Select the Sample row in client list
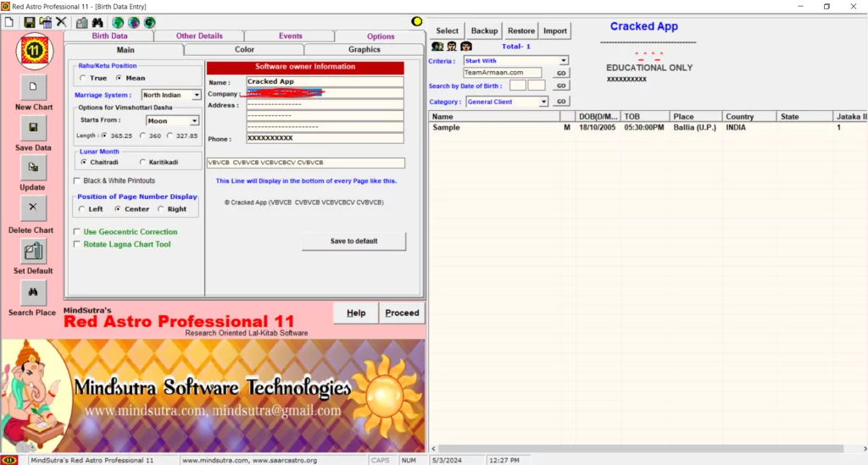Screen dimensions: 868x465 pos(648,128)
